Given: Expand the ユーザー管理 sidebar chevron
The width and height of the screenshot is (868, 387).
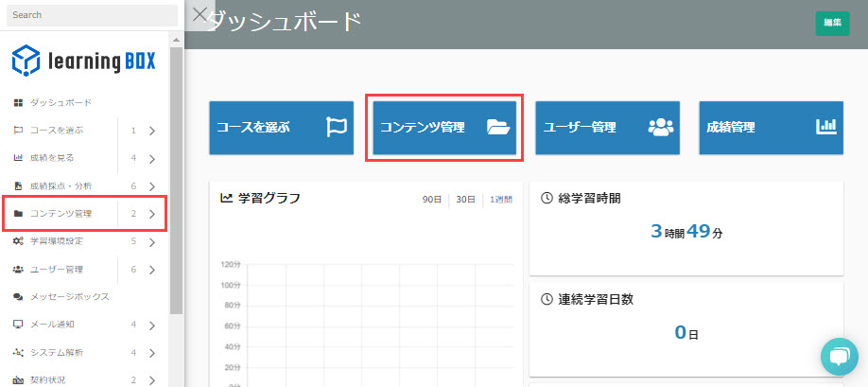Looking at the screenshot, I should click(x=151, y=270).
